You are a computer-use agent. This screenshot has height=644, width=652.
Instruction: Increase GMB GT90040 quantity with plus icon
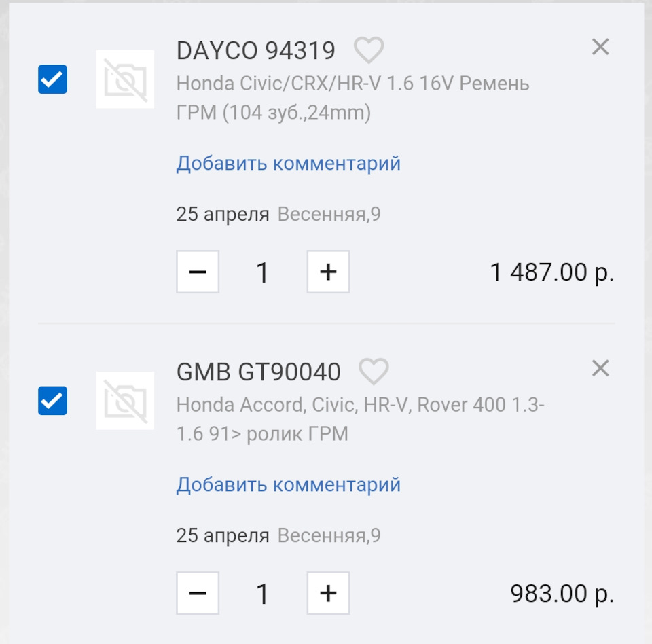328,593
